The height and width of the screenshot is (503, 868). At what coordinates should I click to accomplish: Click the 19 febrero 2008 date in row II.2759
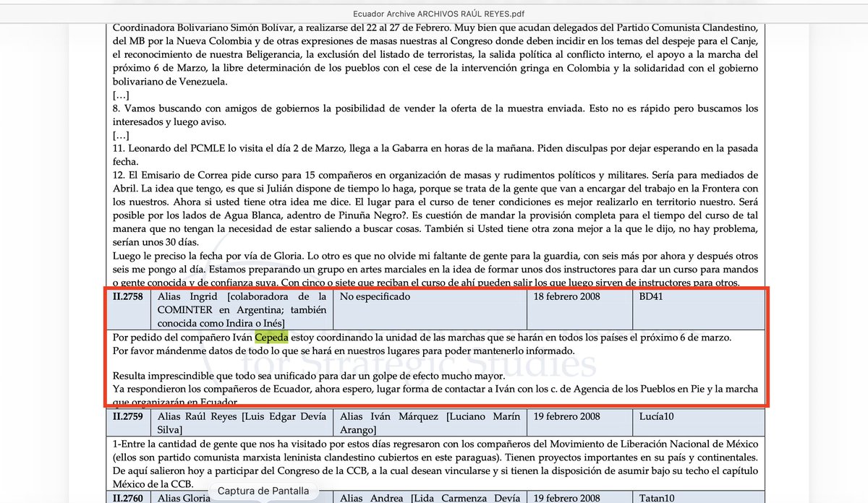568,416
